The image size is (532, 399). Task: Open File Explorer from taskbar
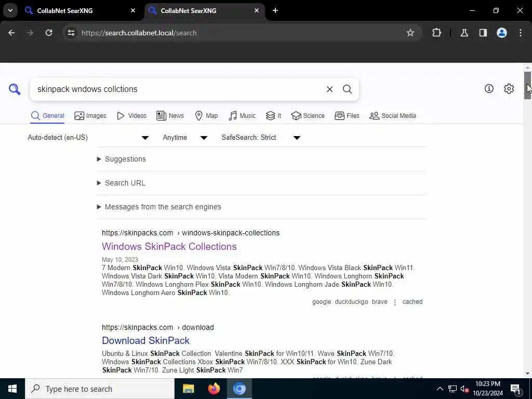point(188,389)
